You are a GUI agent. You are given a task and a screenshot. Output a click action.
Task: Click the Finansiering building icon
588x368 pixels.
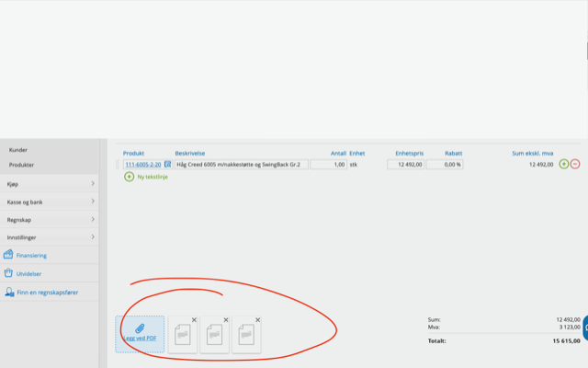[8, 254]
